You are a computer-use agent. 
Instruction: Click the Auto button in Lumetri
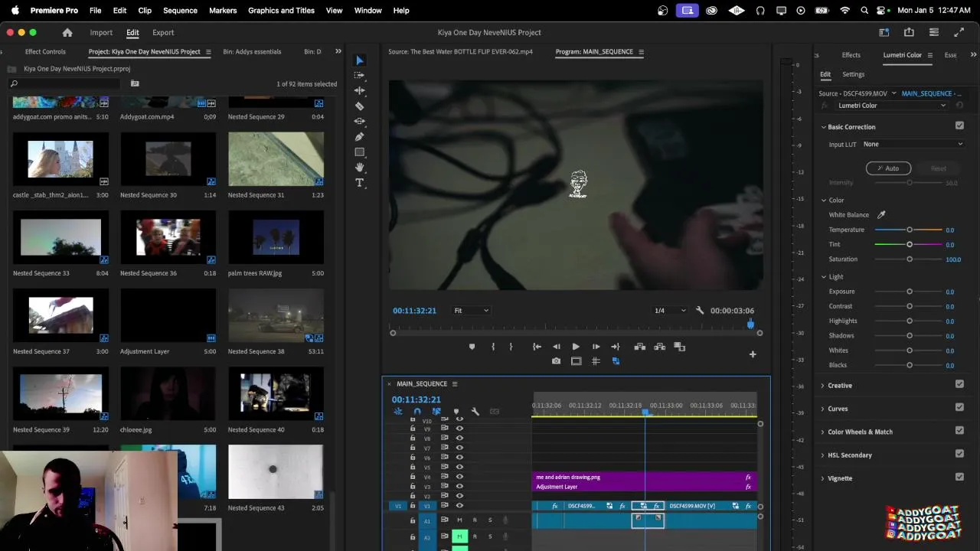pos(888,168)
